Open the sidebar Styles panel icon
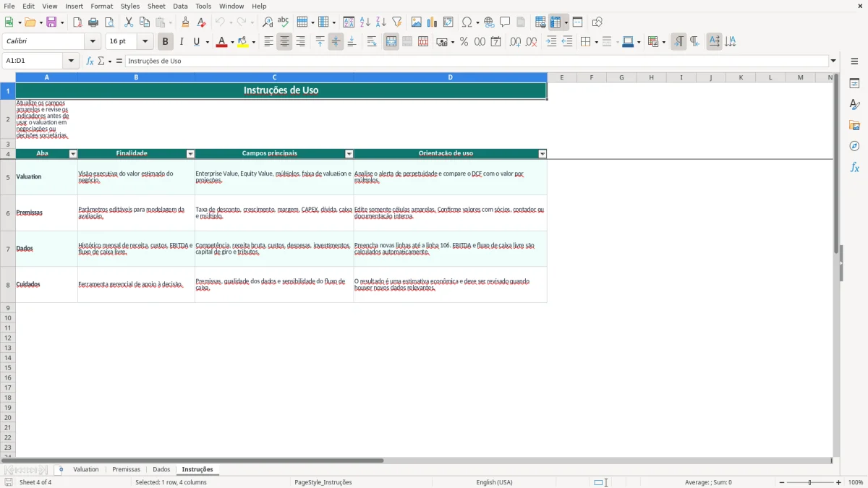The height and width of the screenshot is (488, 868). [x=854, y=105]
